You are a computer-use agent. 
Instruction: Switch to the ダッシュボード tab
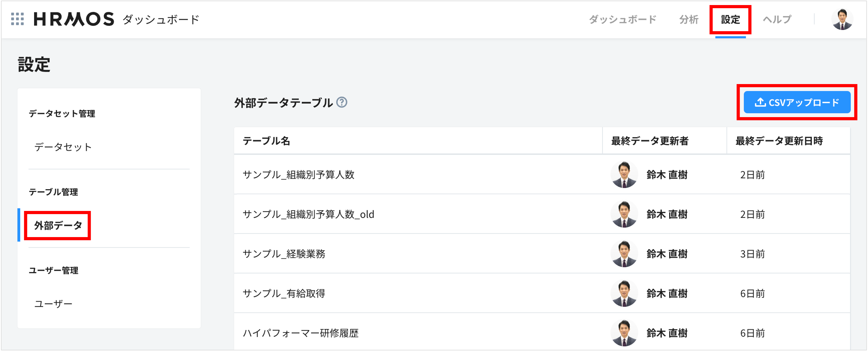[x=623, y=19]
